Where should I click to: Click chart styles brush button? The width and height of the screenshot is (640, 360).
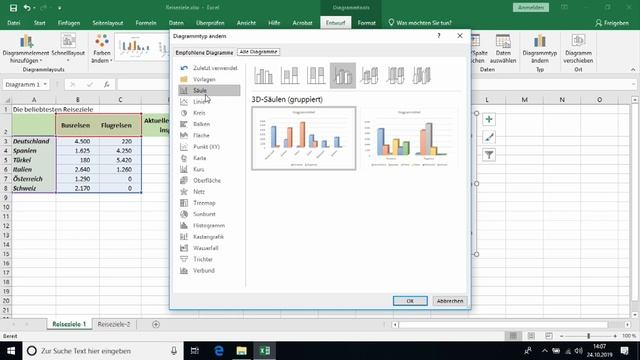[x=489, y=137]
